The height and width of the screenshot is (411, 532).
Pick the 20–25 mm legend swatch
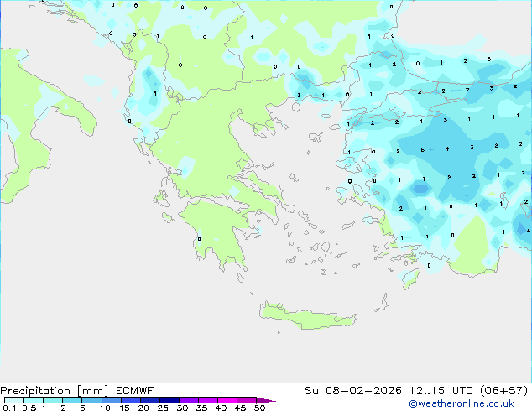coord(150,400)
